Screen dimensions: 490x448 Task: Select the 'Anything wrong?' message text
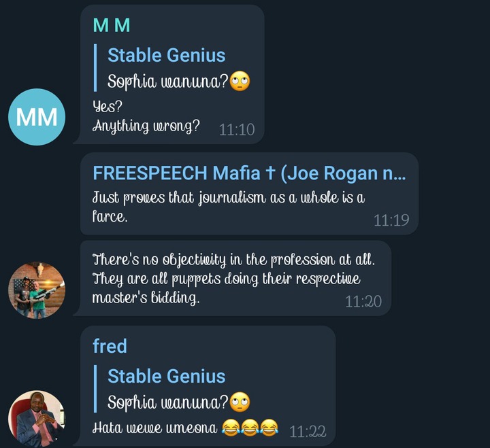pos(146,126)
